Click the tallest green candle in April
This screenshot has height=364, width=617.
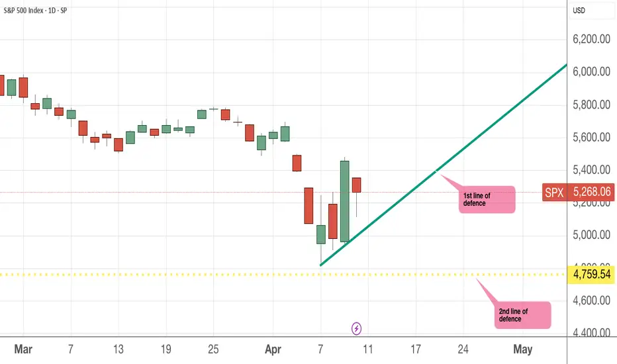[x=344, y=201]
